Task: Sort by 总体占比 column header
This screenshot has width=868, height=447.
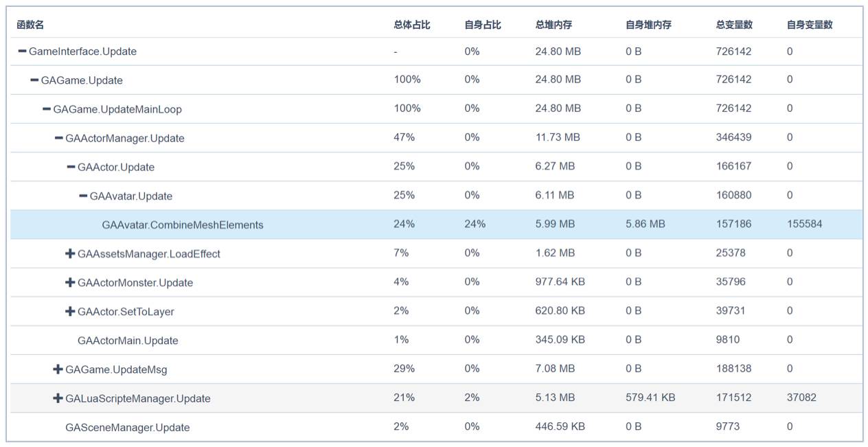Action: point(412,25)
